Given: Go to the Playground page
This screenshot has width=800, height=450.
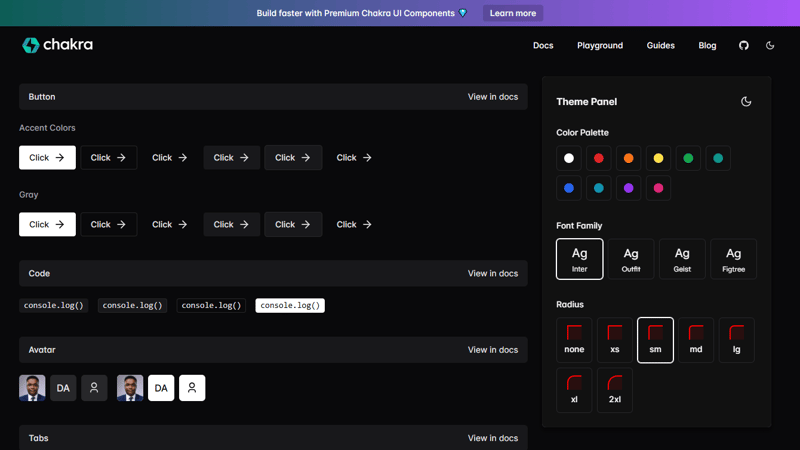Looking at the screenshot, I should (600, 45).
